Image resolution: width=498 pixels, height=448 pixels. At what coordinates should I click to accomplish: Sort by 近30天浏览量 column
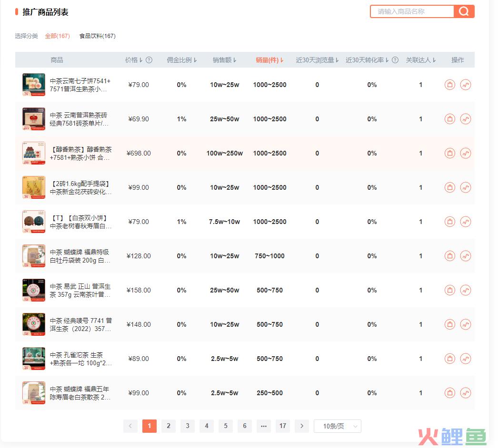[x=317, y=60]
